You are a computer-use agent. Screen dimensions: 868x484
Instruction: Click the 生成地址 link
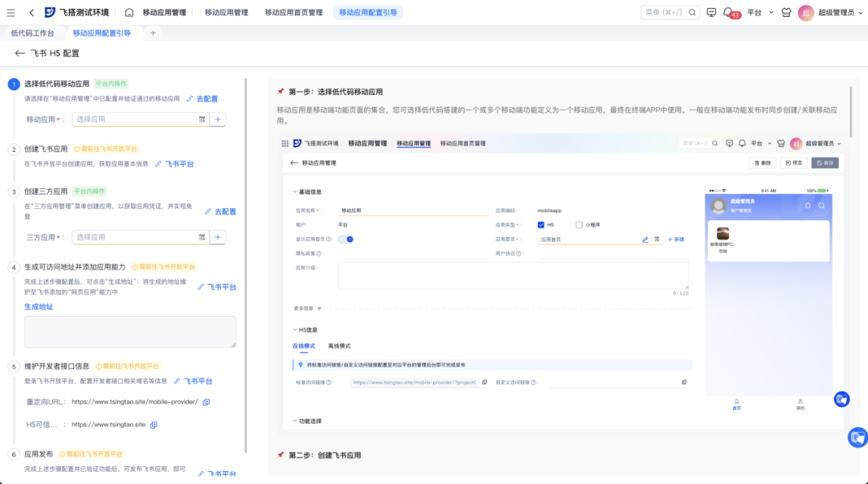(39, 306)
